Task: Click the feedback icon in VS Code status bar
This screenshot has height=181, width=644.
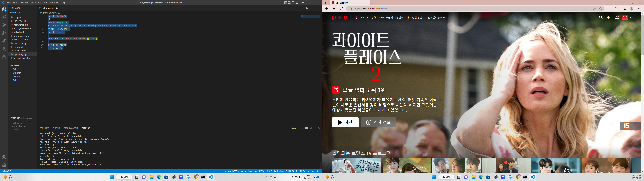Action: (313, 171)
